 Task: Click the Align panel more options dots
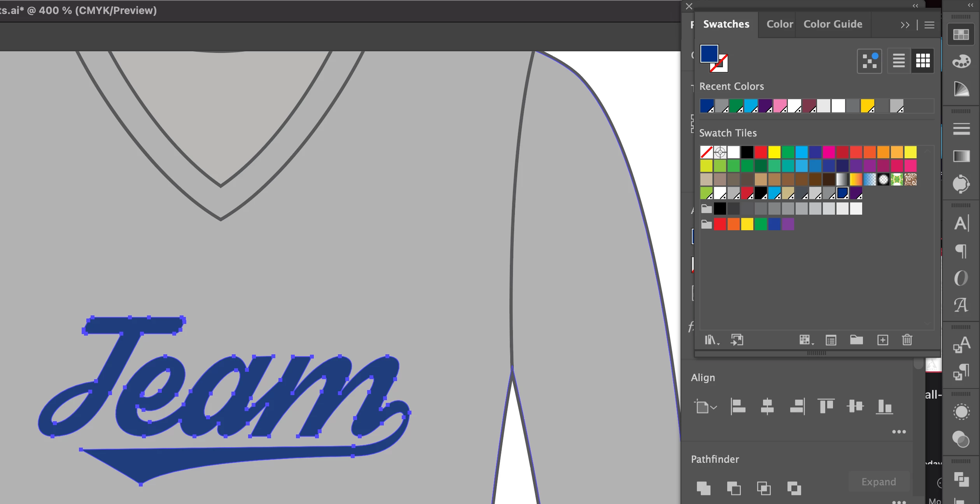pos(899,432)
